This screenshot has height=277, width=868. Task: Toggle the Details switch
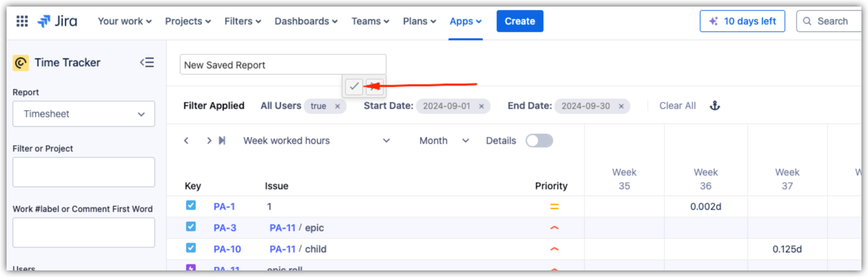click(539, 141)
